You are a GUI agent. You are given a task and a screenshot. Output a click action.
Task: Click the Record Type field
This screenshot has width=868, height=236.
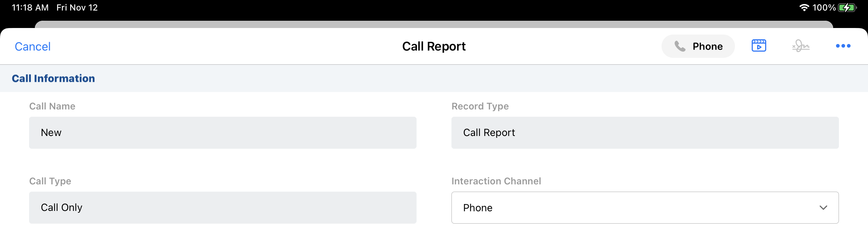[x=644, y=133]
